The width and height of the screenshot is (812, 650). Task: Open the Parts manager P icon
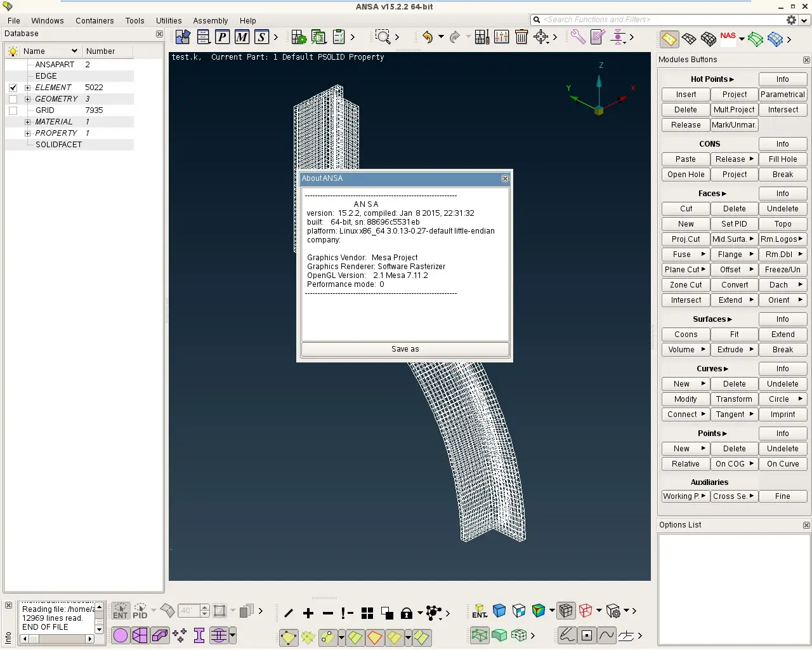[x=222, y=37]
